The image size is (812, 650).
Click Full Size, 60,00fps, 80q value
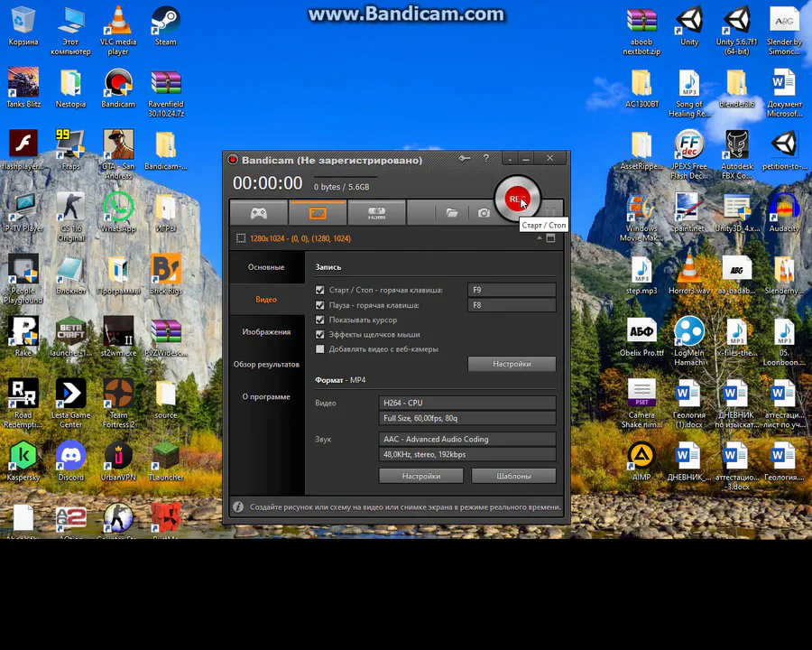pyautogui.click(x=467, y=418)
